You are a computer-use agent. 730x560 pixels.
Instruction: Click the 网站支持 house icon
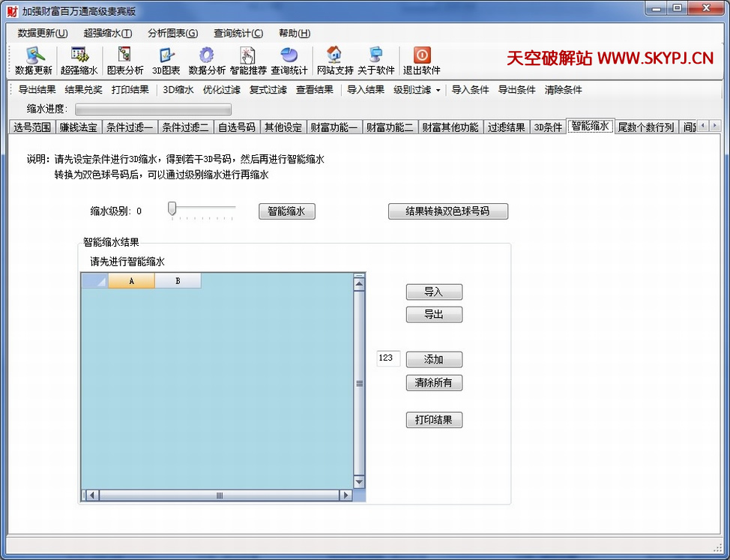tap(334, 56)
